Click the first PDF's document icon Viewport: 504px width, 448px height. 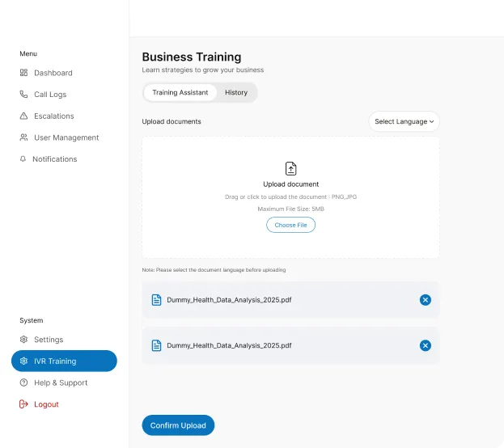pos(156,300)
